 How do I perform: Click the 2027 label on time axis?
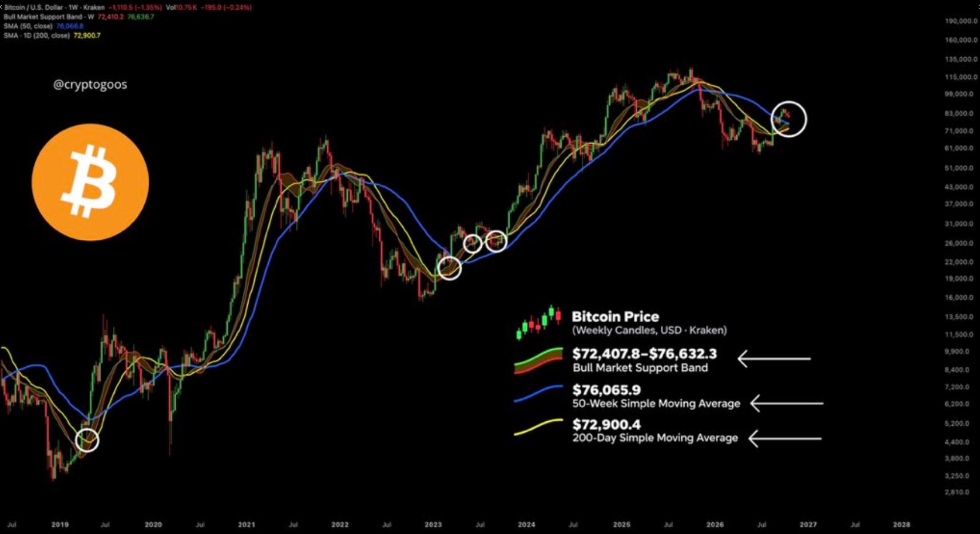[808, 524]
